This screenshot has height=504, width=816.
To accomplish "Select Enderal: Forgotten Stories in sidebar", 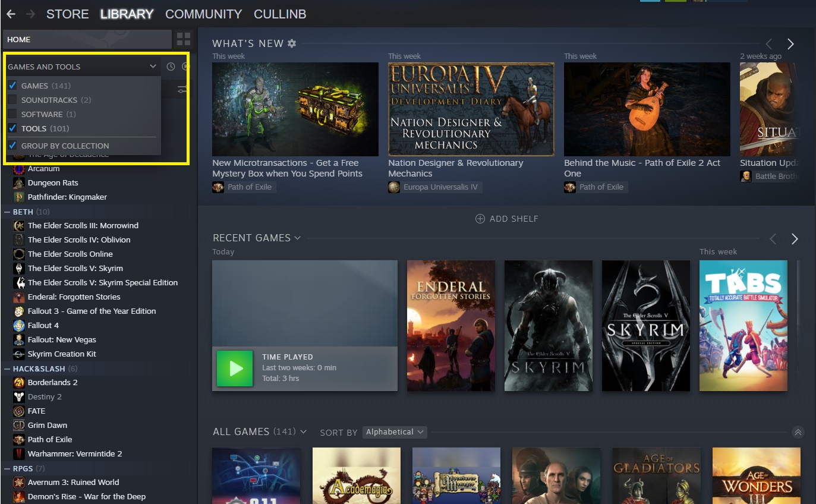I will [74, 297].
